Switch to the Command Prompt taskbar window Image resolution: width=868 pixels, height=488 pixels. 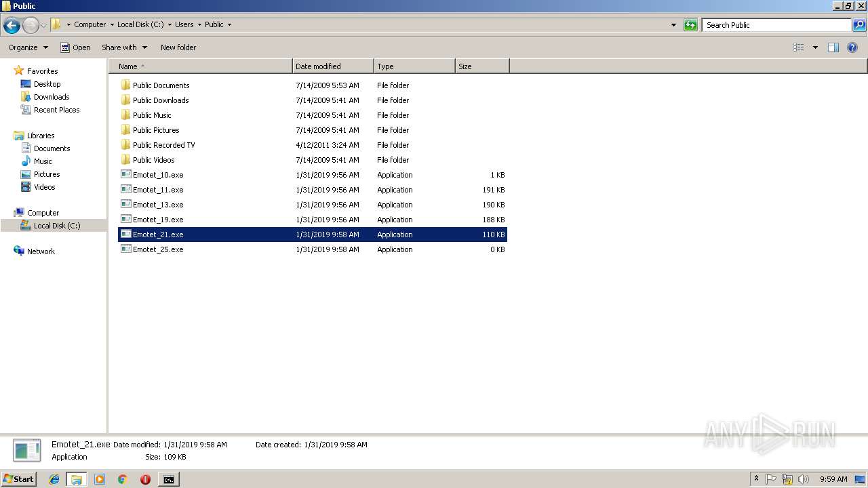[x=168, y=479]
